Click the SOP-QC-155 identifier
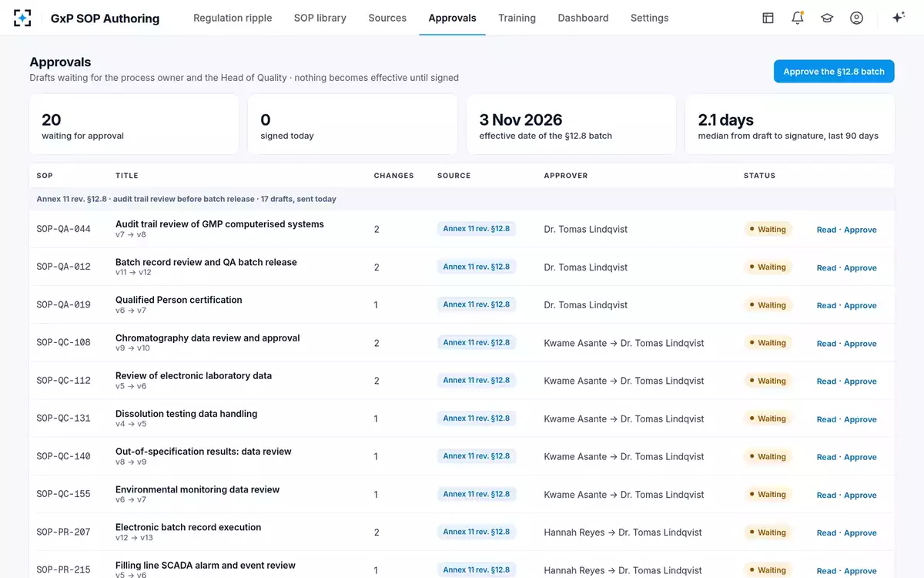Viewport: 924px width, 578px height. point(63,494)
